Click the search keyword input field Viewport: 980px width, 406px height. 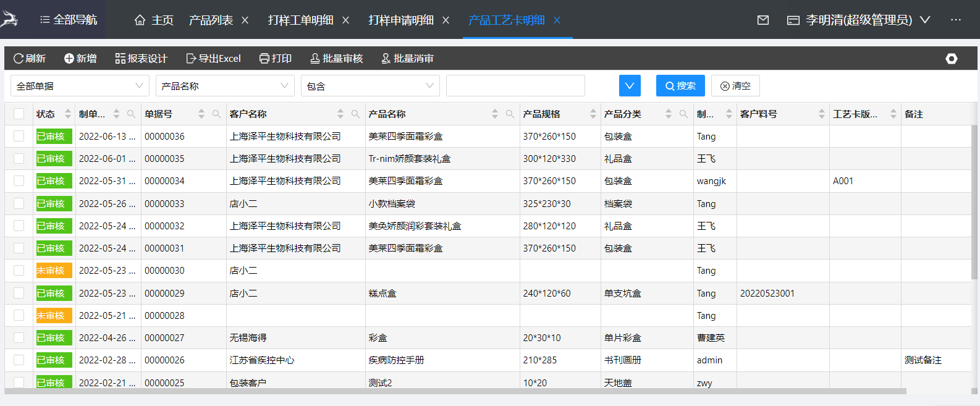click(515, 86)
